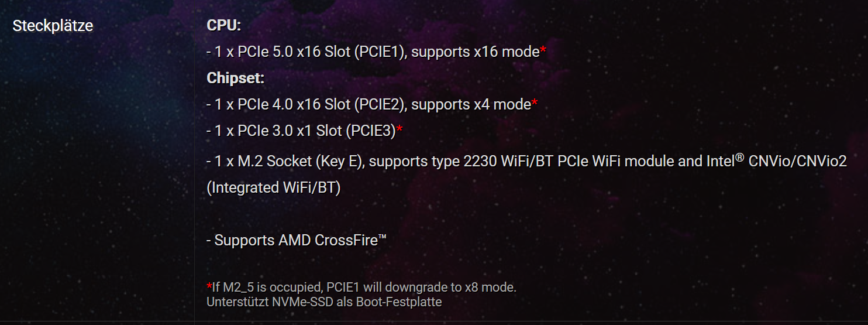Click the (Integrated WiFi/BT) line
Viewport: 868px width, 325px height.
tap(273, 188)
